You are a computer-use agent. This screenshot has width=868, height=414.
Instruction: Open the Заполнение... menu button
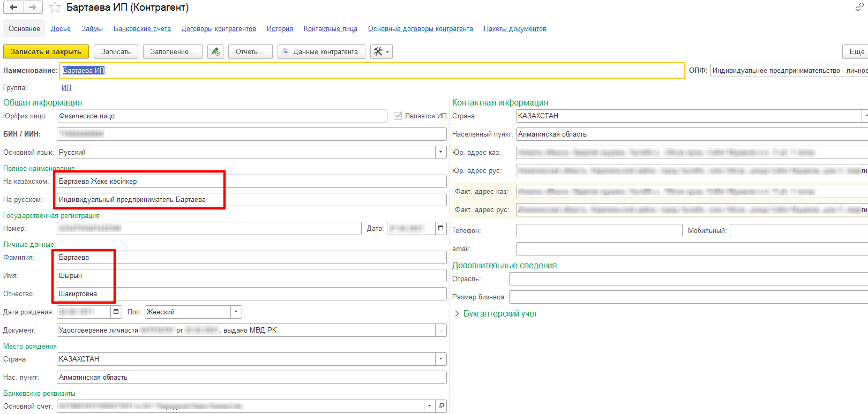coord(173,51)
